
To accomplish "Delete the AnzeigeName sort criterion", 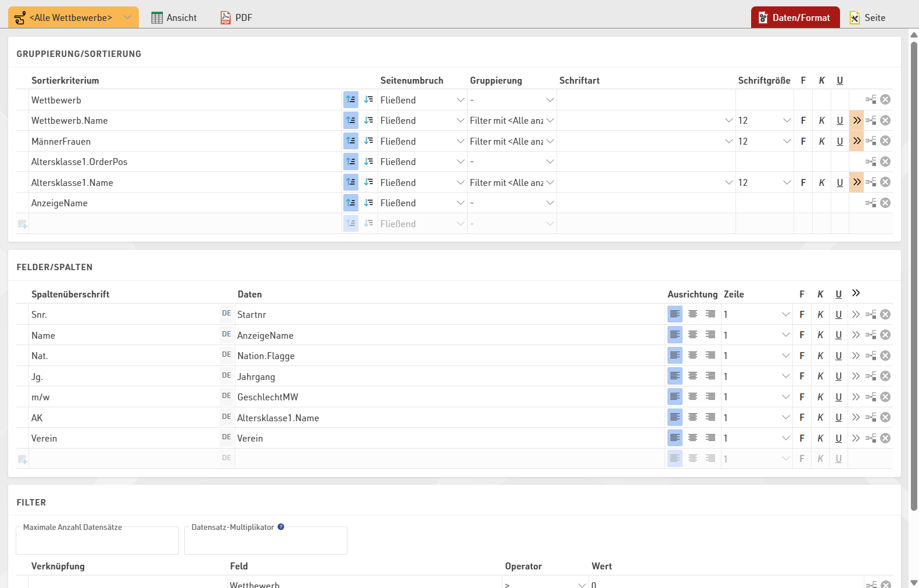I will click(885, 203).
